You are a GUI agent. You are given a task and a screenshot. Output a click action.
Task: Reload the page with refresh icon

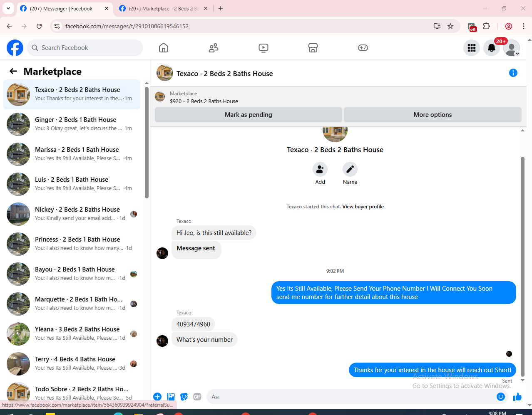pyautogui.click(x=39, y=26)
